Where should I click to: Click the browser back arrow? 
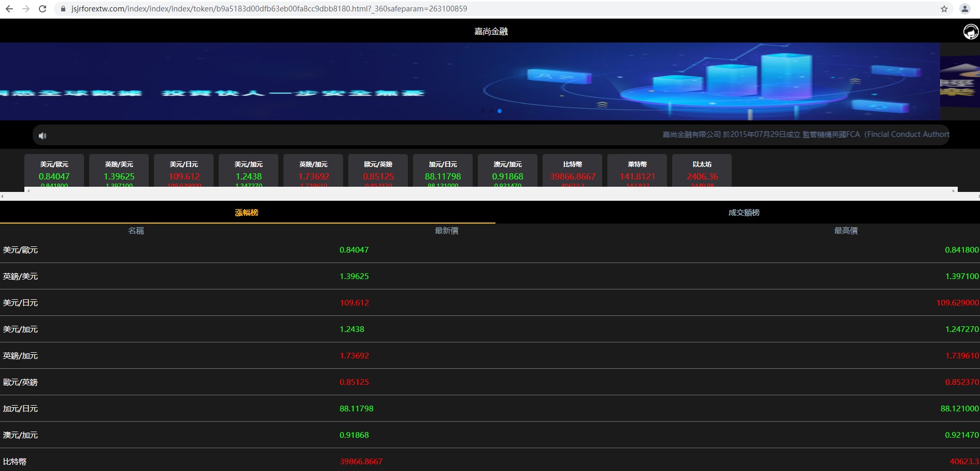click(x=9, y=9)
